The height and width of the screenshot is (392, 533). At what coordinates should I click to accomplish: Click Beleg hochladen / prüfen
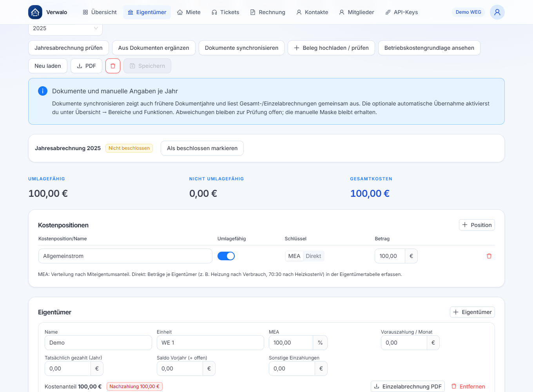[x=331, y=48]
